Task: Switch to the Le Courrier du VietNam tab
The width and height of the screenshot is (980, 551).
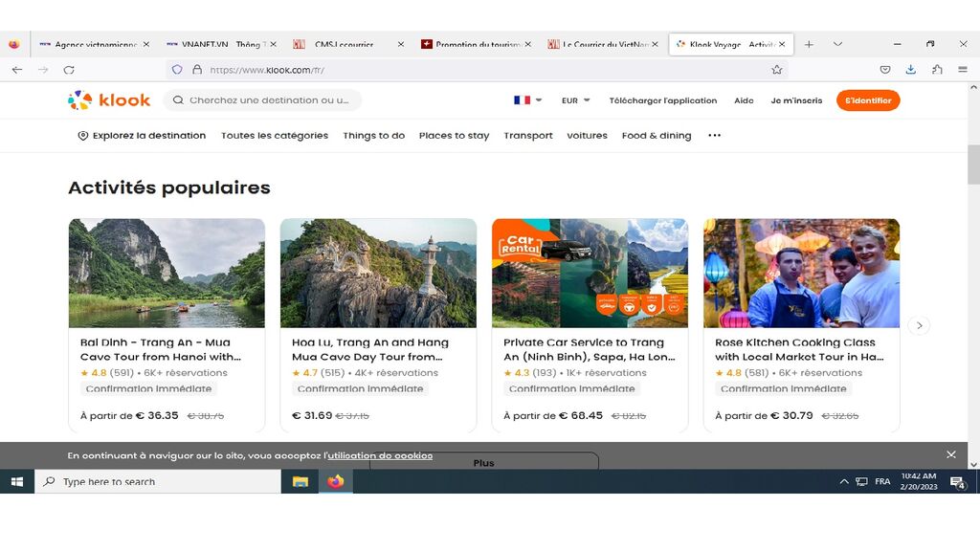Action: [603, 44]
